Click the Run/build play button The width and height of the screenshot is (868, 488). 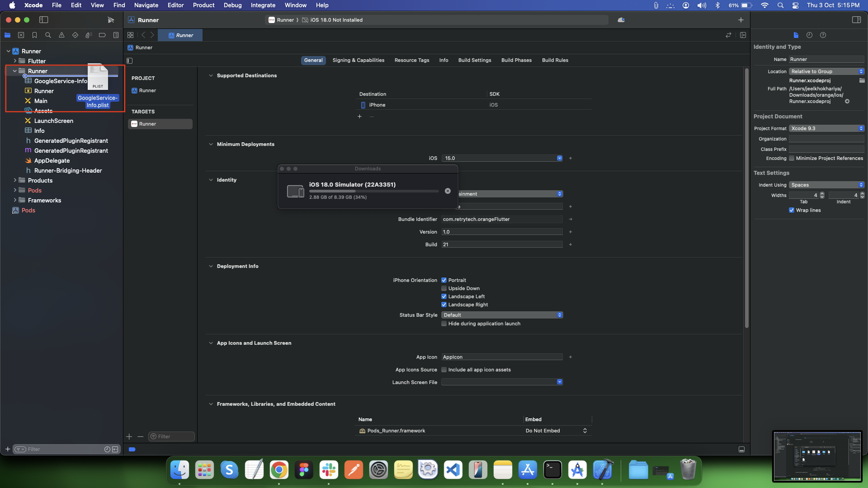coord(111,20)
